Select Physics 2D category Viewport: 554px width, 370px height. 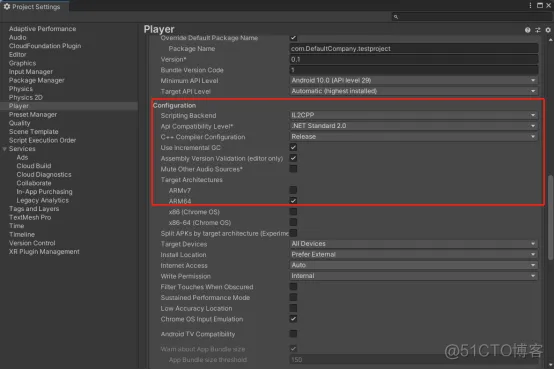tap(25, 98)
